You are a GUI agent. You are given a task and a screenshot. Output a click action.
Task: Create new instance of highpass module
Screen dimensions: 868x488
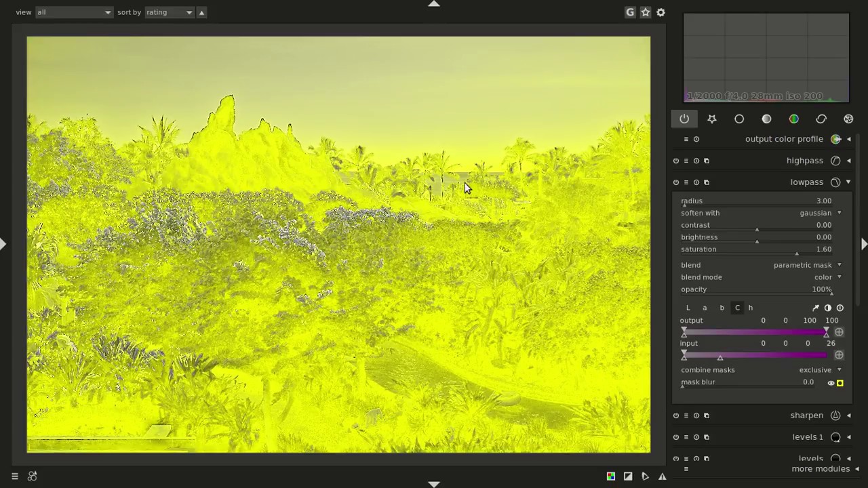706,161
